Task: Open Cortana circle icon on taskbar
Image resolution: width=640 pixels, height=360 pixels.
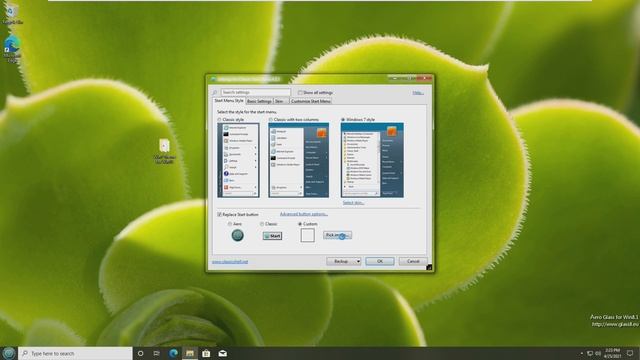Action: click(x=140, y=353)
